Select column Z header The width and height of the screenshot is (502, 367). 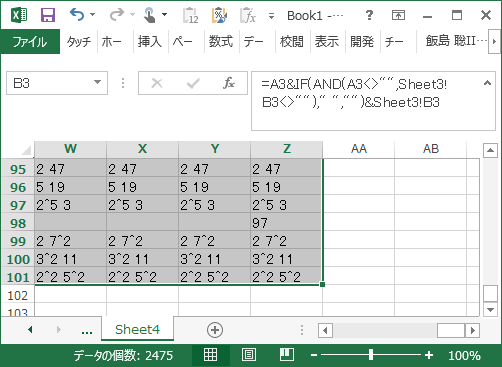point(286,149)
